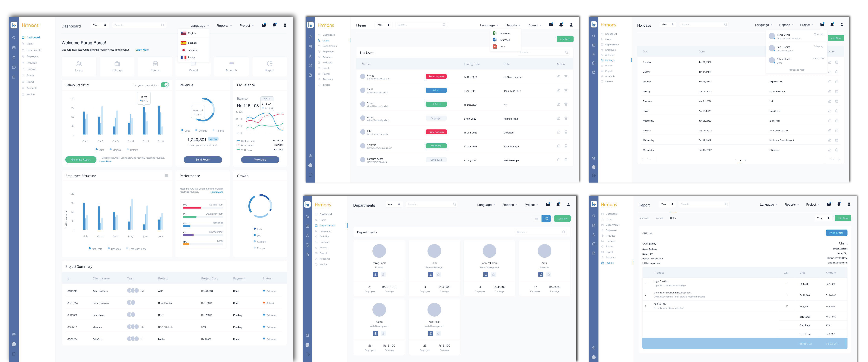Click Mark all as read link
Viewport: 868px width, 362px height.
coord(796,70)
